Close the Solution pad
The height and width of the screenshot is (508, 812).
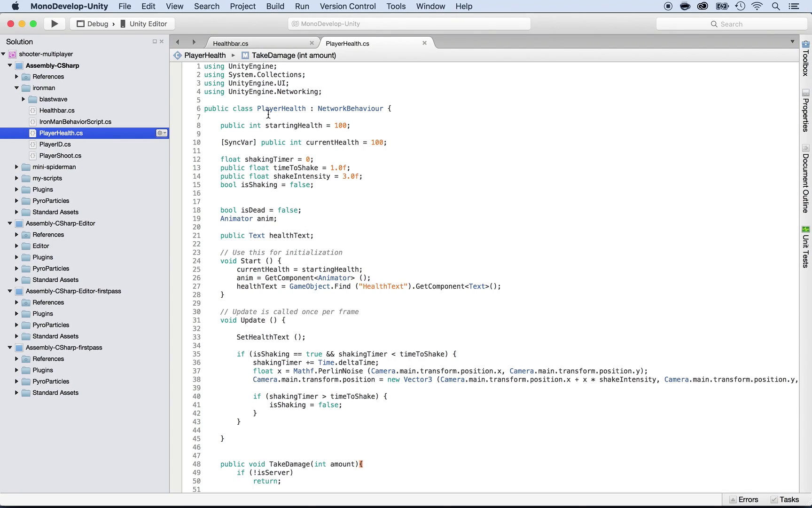pos(162,41)
